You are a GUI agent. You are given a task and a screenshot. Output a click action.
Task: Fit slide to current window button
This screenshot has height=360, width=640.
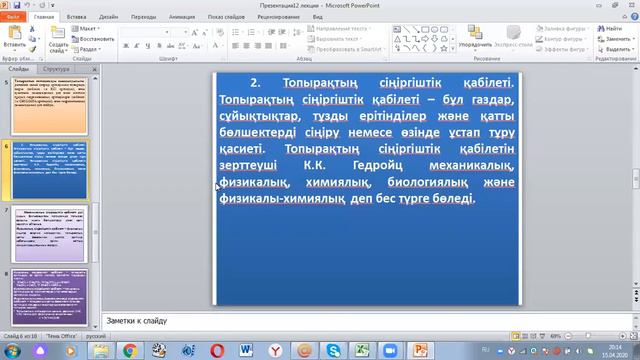pos(633,336)
